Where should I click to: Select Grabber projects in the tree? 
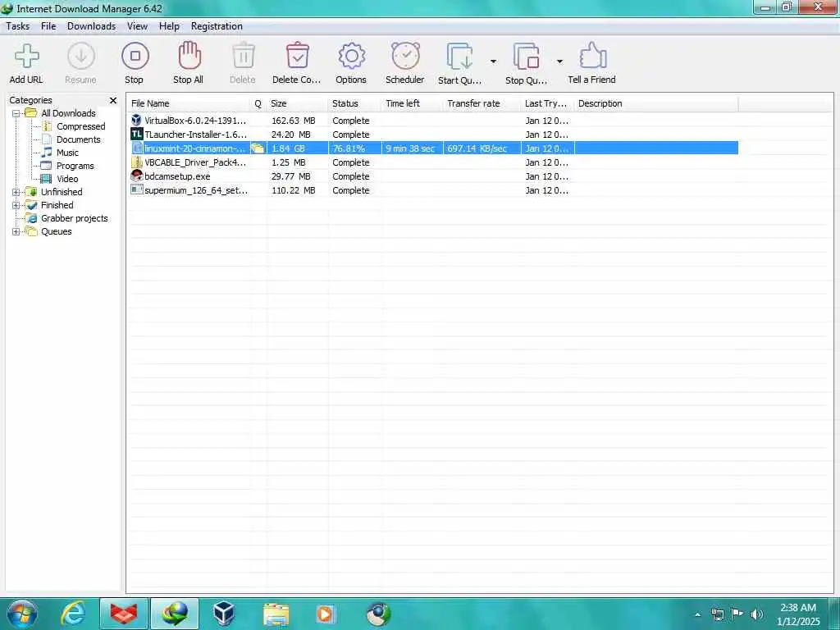(75, 218)
